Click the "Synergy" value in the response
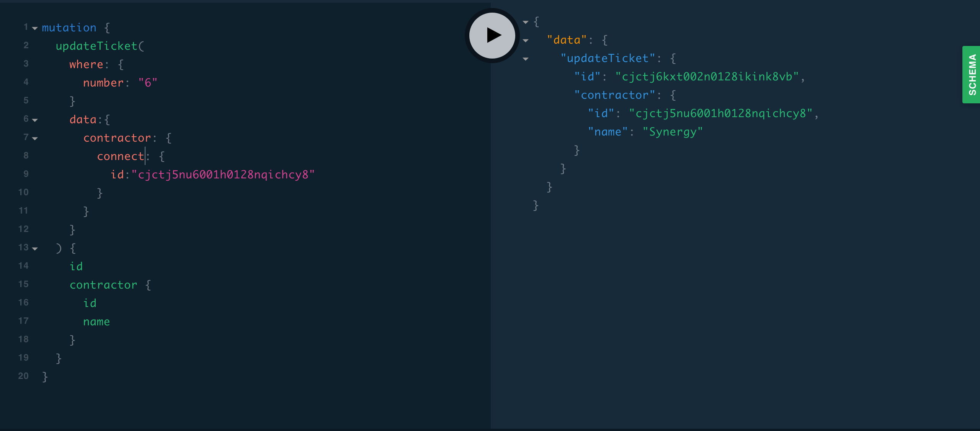The width and height of the screenshot is (980, 431). 673,132
